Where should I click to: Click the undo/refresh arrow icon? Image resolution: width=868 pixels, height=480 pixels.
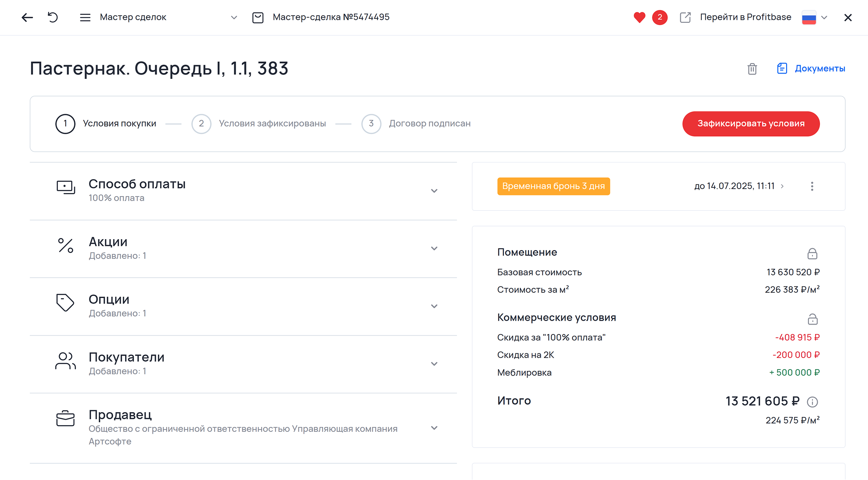tap(53, 18)
